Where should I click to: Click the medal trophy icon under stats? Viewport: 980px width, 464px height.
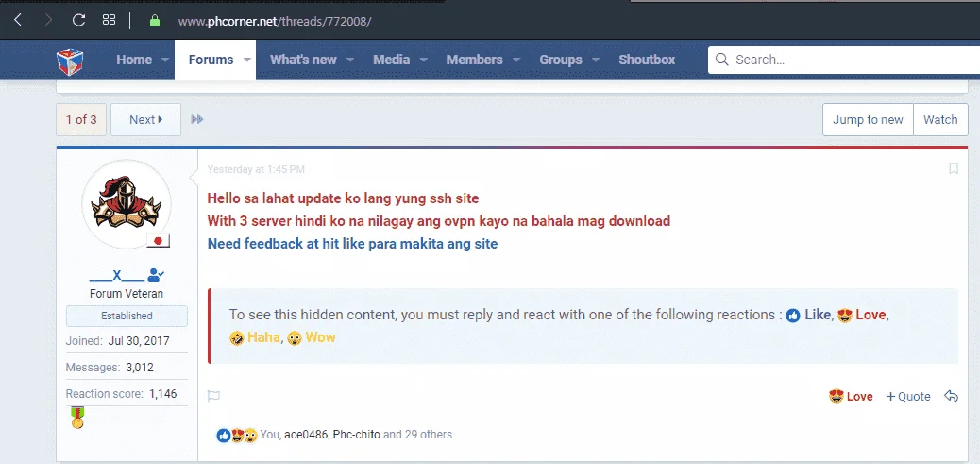pyautogui.click(x=77, y=417)
